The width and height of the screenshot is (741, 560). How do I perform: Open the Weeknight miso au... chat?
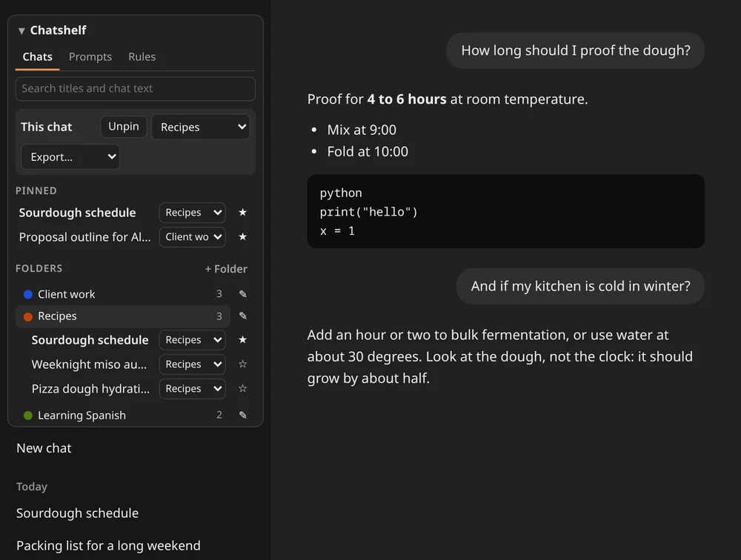coord(89,364)
